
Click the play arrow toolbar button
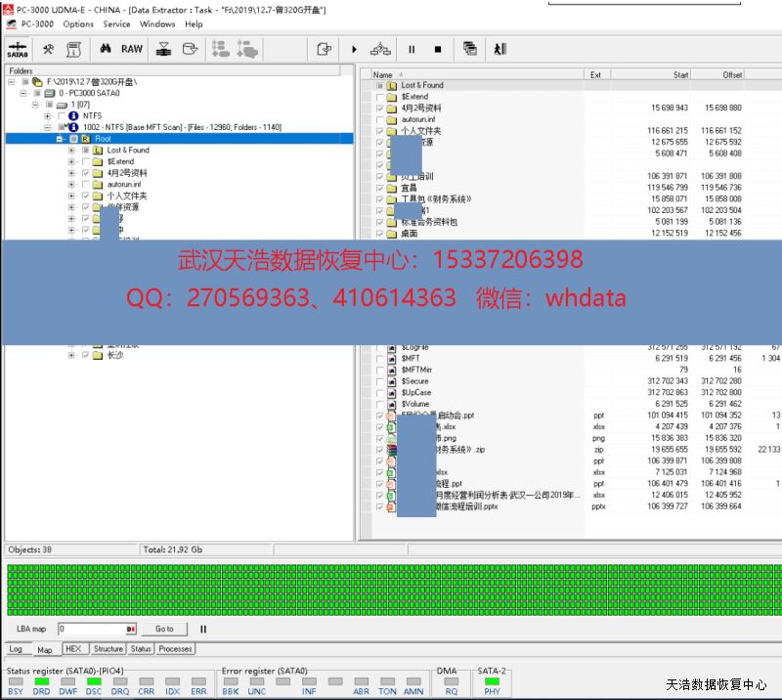pos(354,49)
